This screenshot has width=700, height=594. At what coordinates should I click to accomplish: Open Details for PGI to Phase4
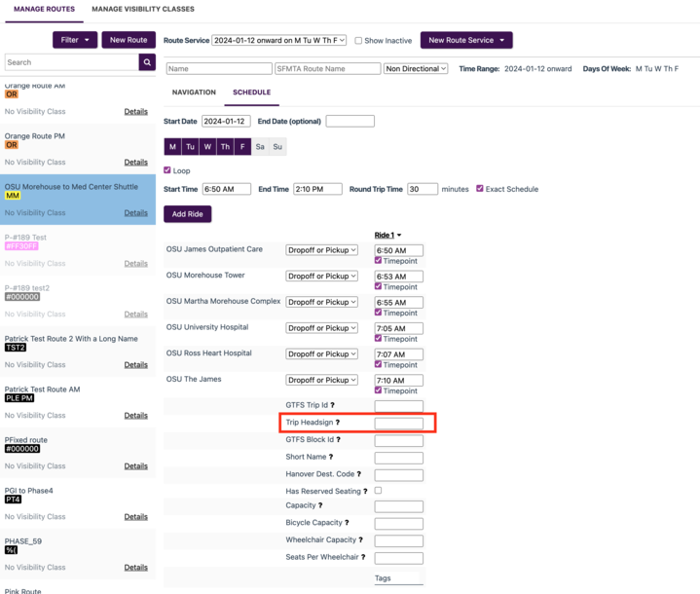(135, 517)
